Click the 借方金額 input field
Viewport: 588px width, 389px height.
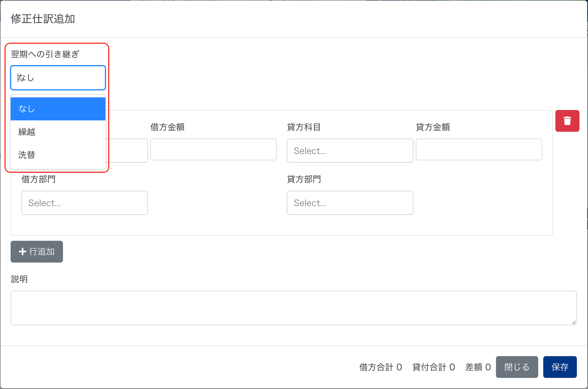click(x=213, y=150)
